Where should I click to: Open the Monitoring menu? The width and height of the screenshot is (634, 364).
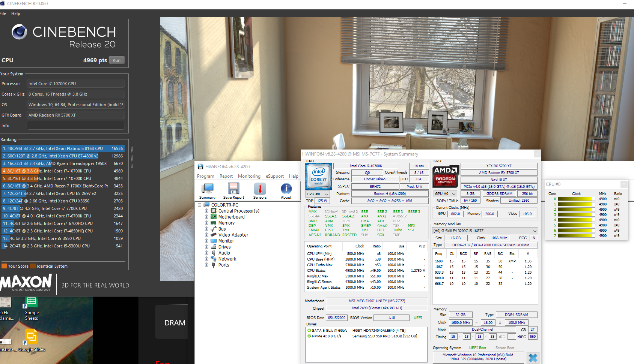pyautogui.click(x=249, y=176)
